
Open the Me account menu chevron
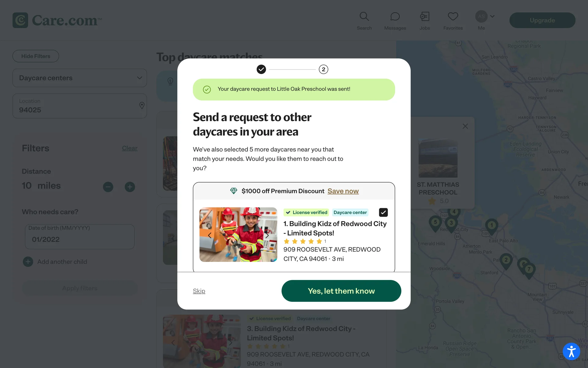click(492, 16)
